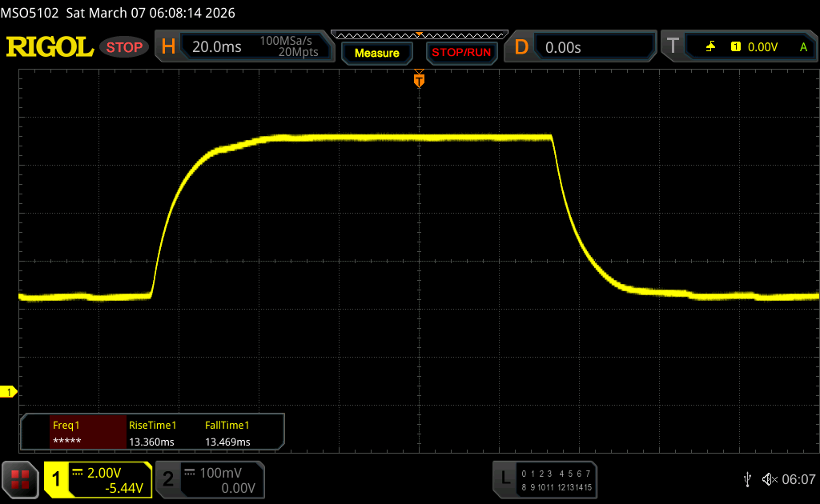Click the USB connection status icon
This screenshot has width=820, height=504.
(x=747, y=478)
